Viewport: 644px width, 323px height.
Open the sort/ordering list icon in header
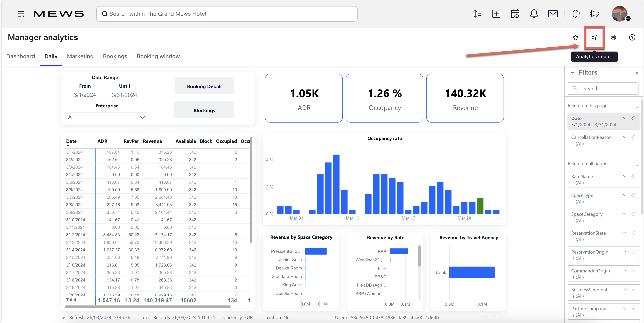pos(477,14)
